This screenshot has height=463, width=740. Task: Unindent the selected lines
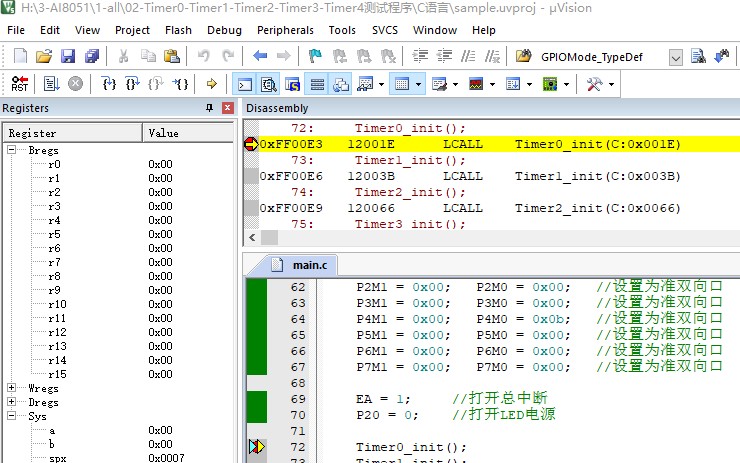click(444, 56)
